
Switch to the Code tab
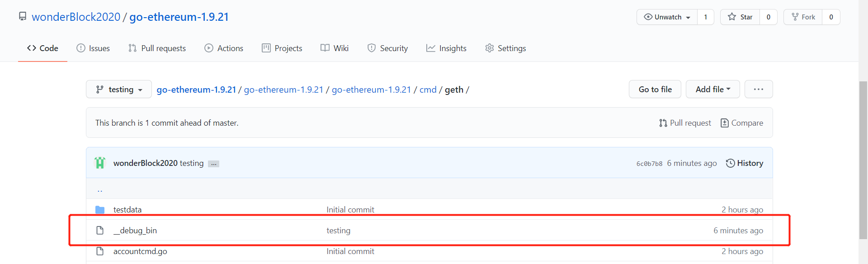[x=42, y=48]
